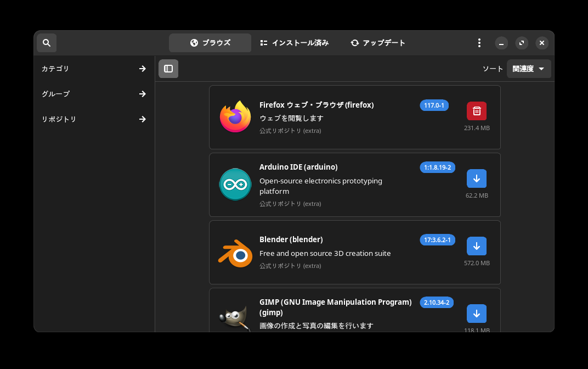Screen dimensions: 588x369
Task: Click the Arduino 公式リポジトリ (extra) label
Action: (x=290, y=204)
